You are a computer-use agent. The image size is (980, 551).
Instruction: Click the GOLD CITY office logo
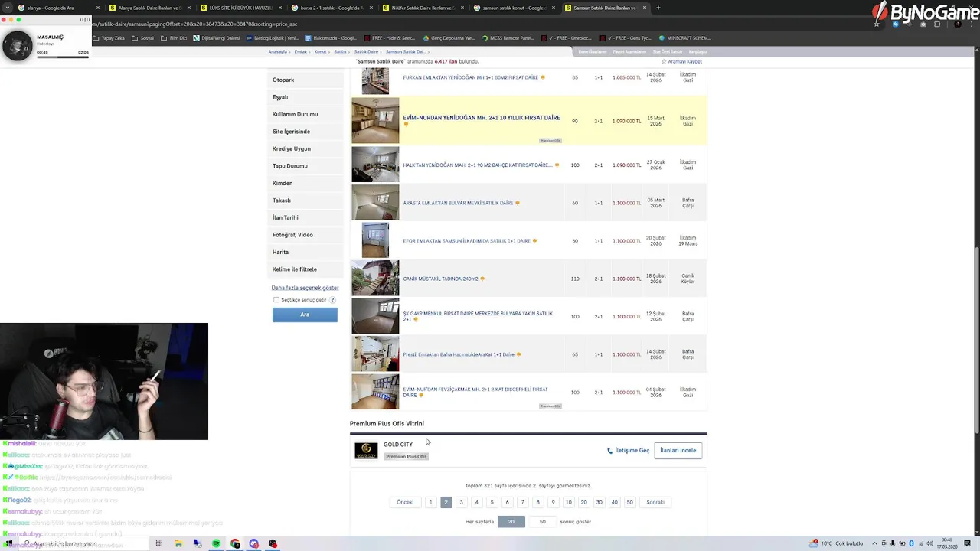point(366,451)
